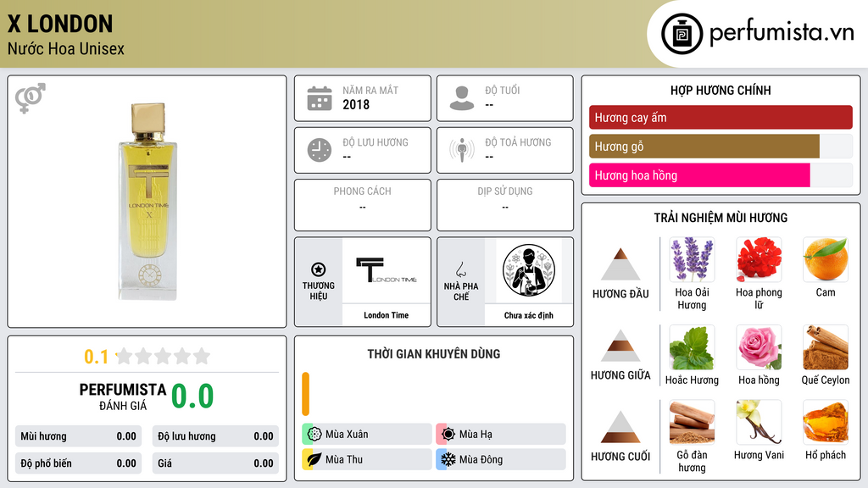Click the unisex gender symbol icon

31,98
